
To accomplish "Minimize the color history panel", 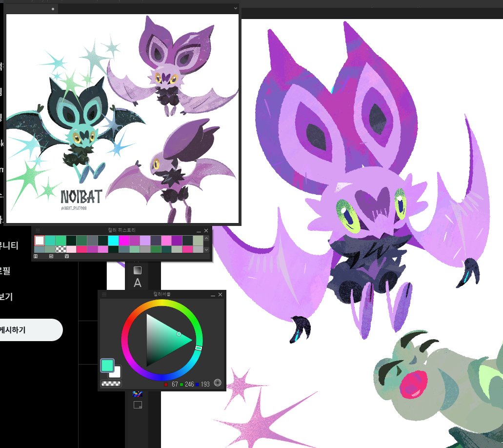I will point(199,231).
